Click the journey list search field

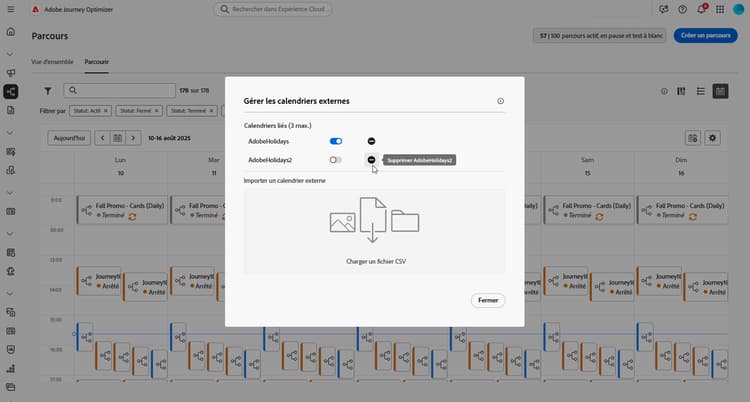point(120,90)
